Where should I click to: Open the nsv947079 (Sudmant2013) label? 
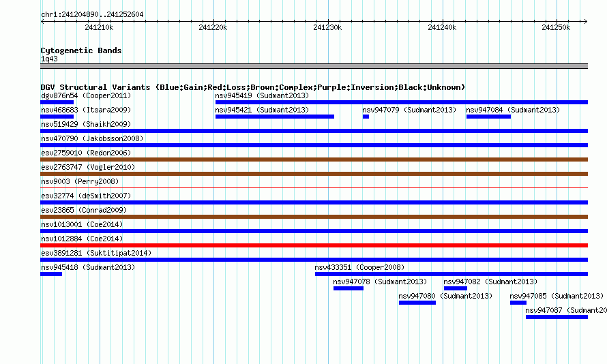click(409, 110)
